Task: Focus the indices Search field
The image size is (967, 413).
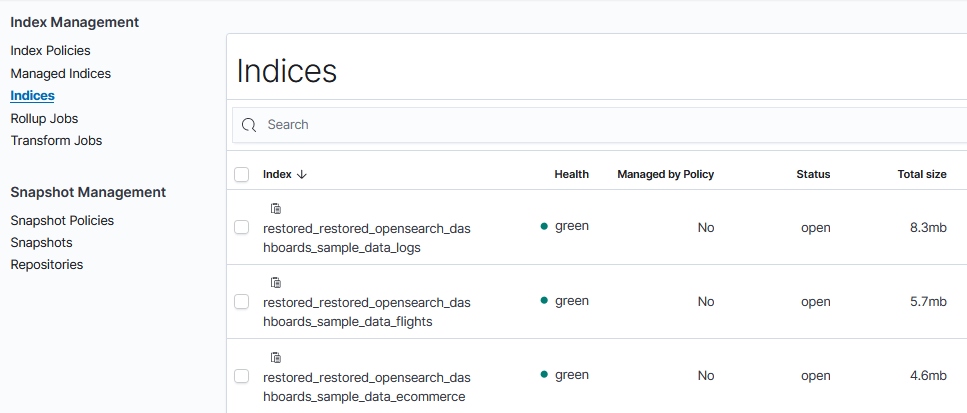Action: [x=600, y=125]
